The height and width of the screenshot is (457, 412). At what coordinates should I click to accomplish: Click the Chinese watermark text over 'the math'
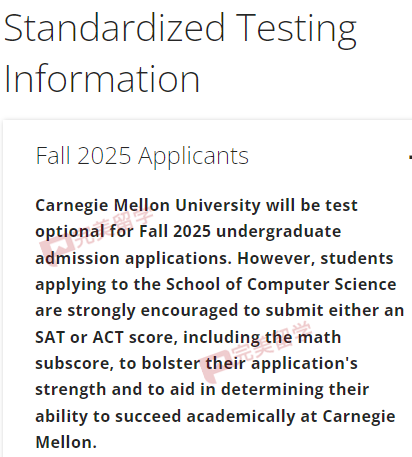pyautogui.click(x=272, y=341)
